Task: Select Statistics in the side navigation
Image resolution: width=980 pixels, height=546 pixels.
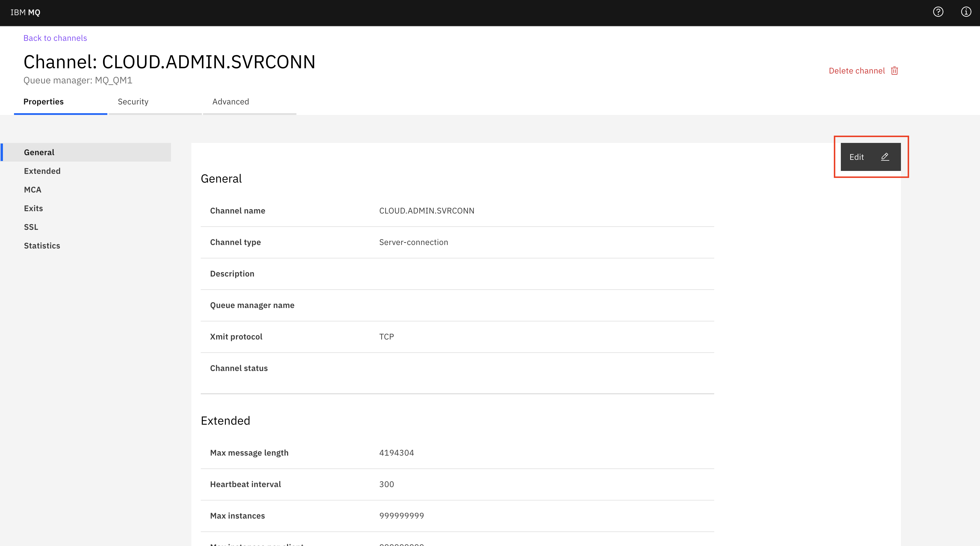Action: click(x=42, y=246)
